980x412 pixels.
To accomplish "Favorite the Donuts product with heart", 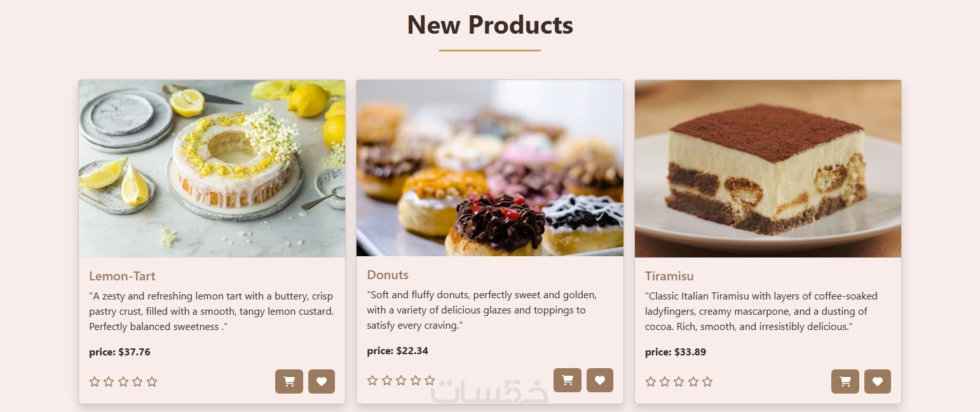I will click(x=600, y=380).
